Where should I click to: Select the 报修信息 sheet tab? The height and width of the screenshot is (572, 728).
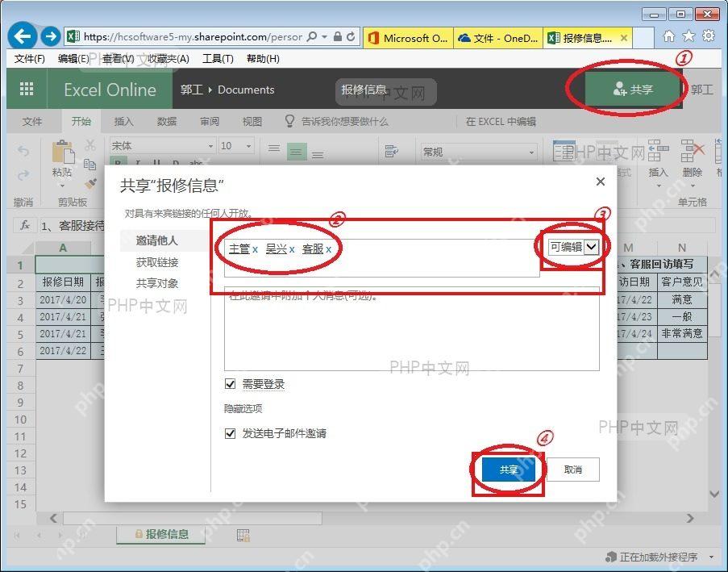coord(161,534)
